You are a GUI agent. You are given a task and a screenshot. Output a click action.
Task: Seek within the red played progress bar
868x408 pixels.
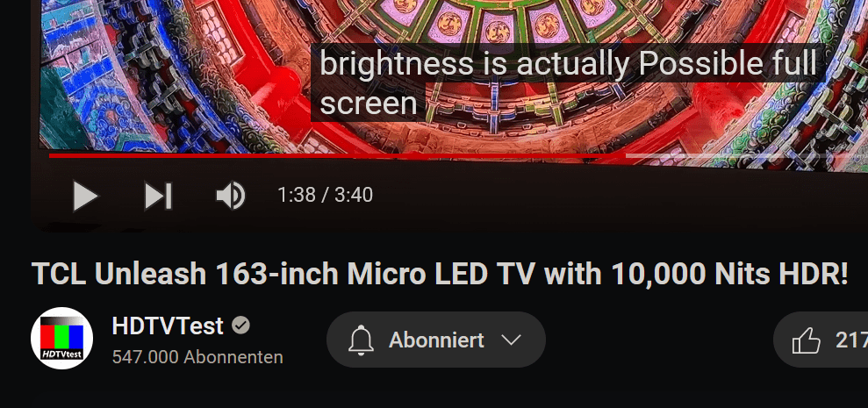[337, 155]
